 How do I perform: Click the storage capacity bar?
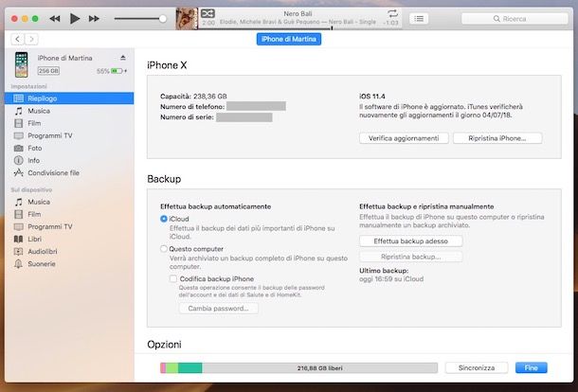point(299,367)
